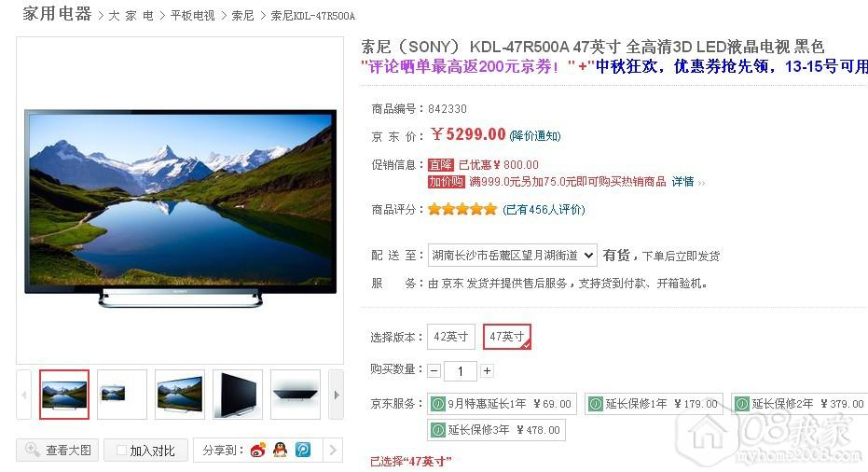The image size is (868, 472).
Task: Click the 降价通知 price alert link
Action: pyautogui.click(x=535, y=136)
